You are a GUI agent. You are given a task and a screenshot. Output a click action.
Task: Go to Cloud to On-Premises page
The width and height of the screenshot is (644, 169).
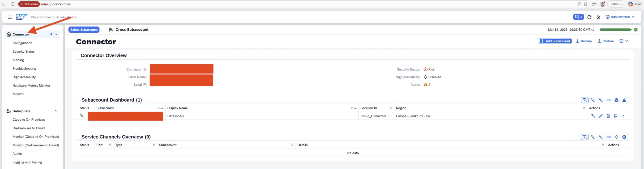(x=29, y=120)
